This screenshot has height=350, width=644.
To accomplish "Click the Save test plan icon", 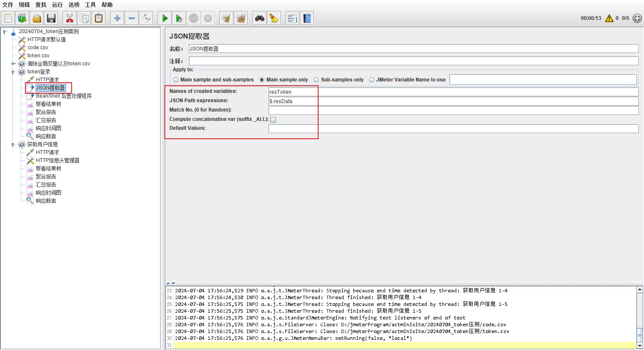I will 51,18.
